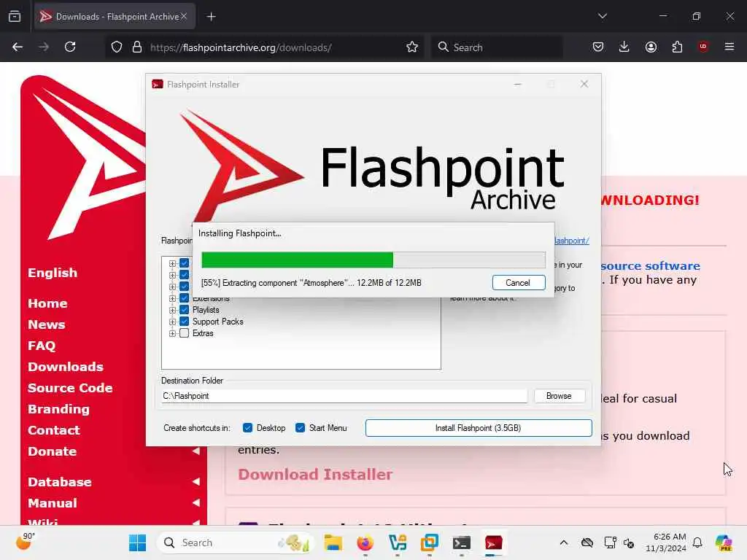Open the tracking protection shield icon
The image size is (747, 560).
click(x=117, y=47)
